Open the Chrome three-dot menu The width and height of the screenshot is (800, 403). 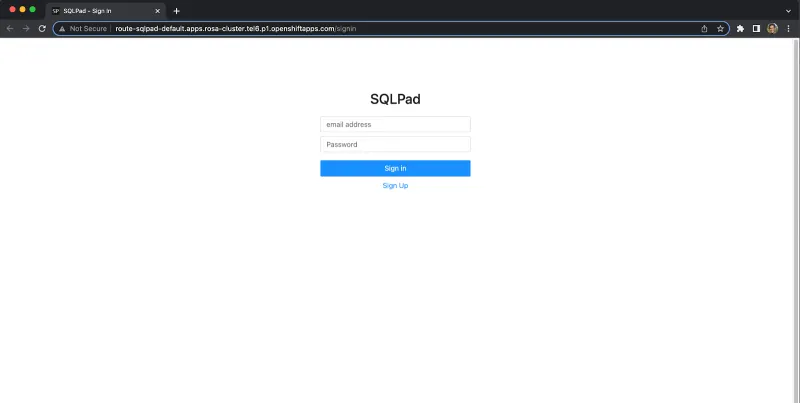pos(788,29)
